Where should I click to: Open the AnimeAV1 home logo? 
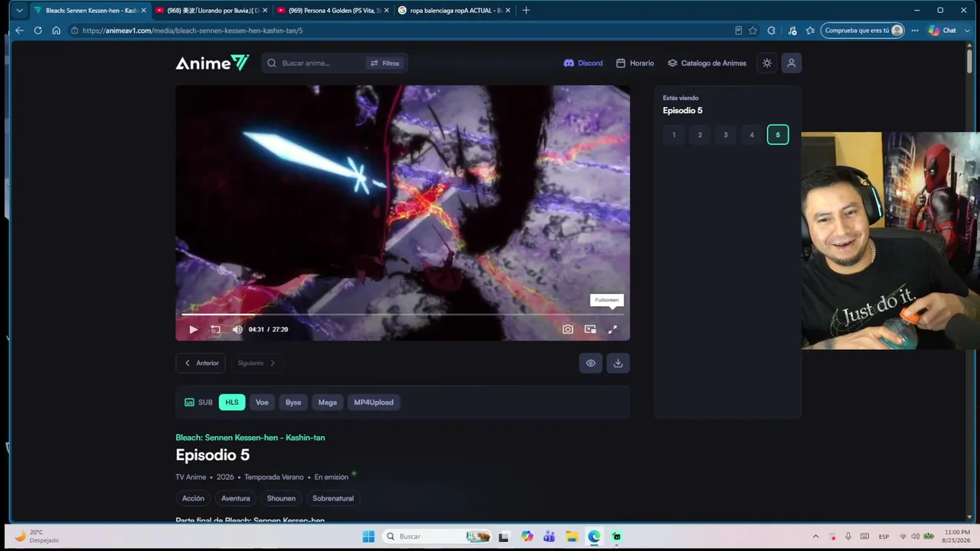(x=212, y=63)
